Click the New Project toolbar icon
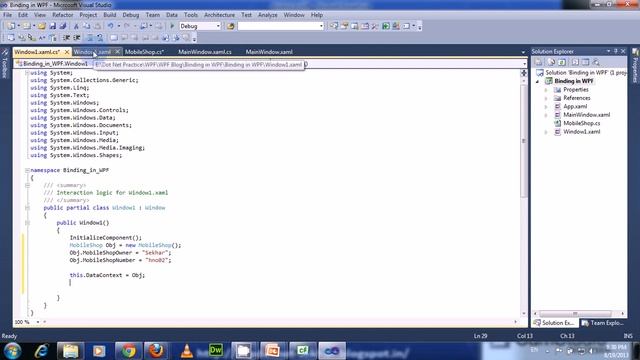This screenshot has height=360, width=640. click(11, 26)
